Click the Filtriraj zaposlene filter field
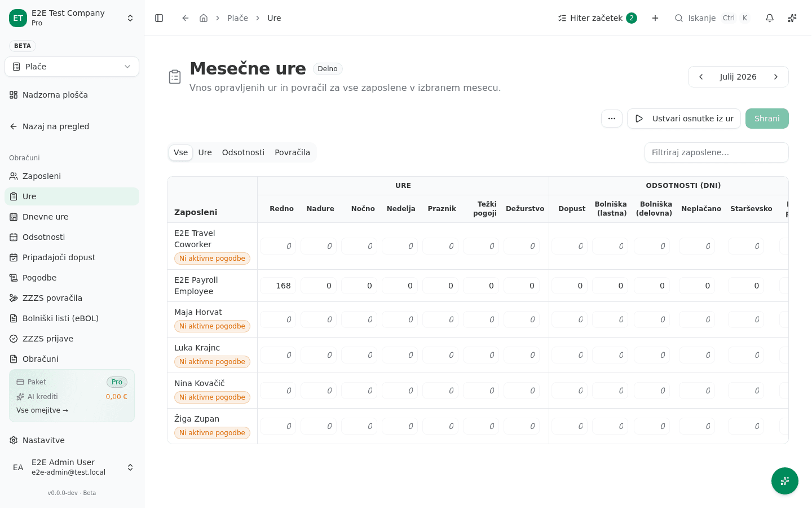This screenshot has height=508, width=812. 716,152
